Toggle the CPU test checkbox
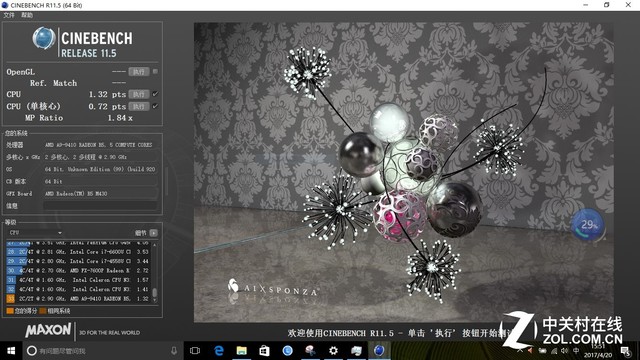640x360 pixels. tap(155, 94)
